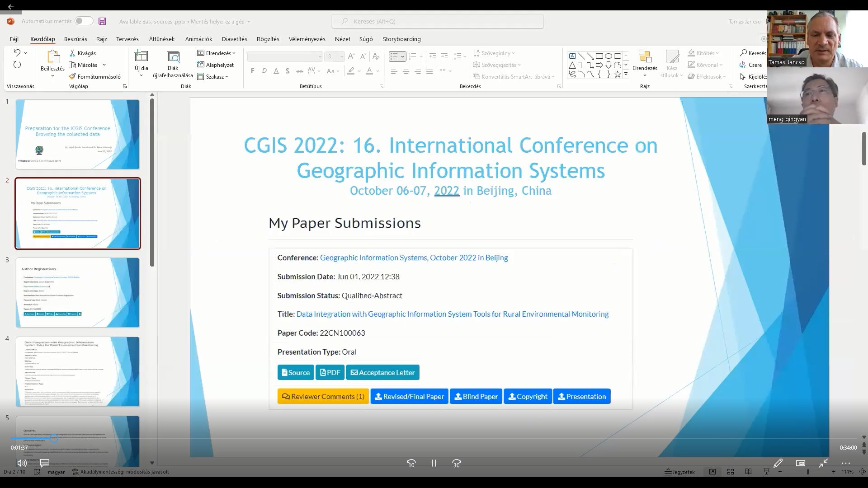
Task: Click the Redo arrow icon
Action: 17,65
